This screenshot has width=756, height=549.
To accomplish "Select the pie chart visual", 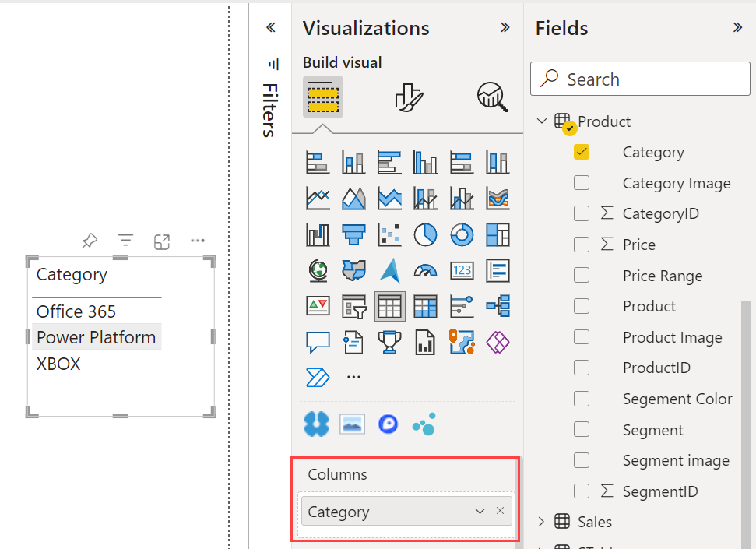I will [x=425, y=234].
